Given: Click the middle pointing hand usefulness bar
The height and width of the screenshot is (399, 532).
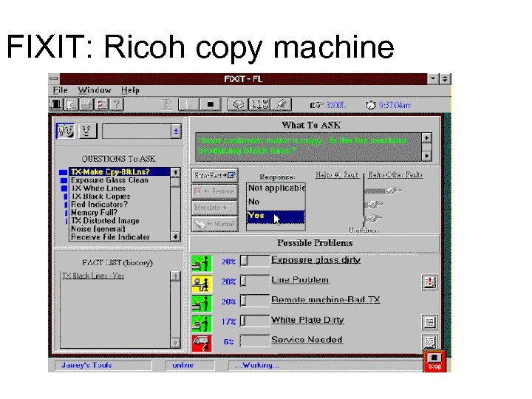Looking at the screenshot, I should tap(374, 205).
